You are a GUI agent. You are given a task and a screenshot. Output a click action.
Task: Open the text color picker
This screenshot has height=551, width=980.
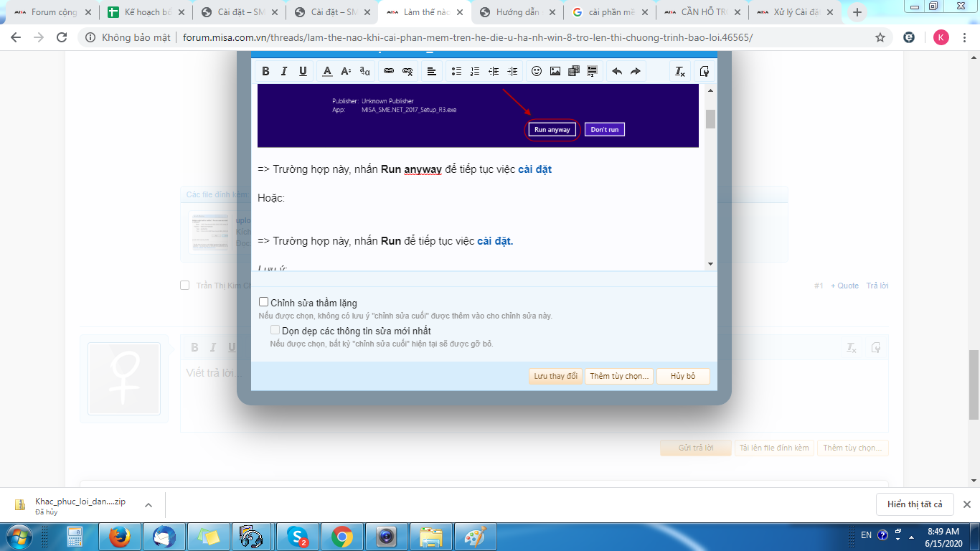(x=327, y=71)
